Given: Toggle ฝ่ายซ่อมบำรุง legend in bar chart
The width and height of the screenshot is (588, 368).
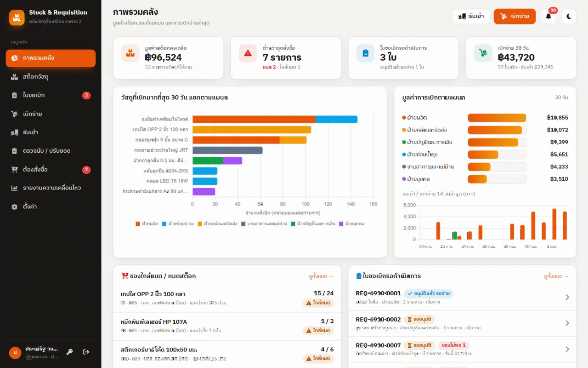Looking at the screenshot, I should point(178,224).
